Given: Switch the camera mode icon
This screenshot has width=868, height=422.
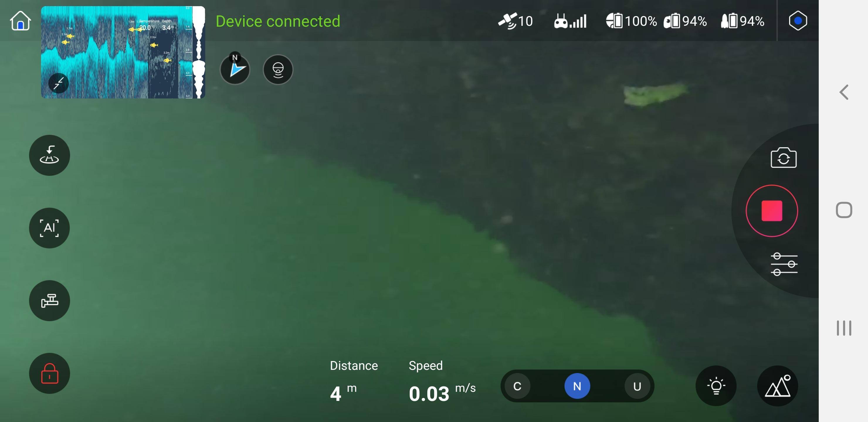Looking at the screenshot, I should [784, 158].
